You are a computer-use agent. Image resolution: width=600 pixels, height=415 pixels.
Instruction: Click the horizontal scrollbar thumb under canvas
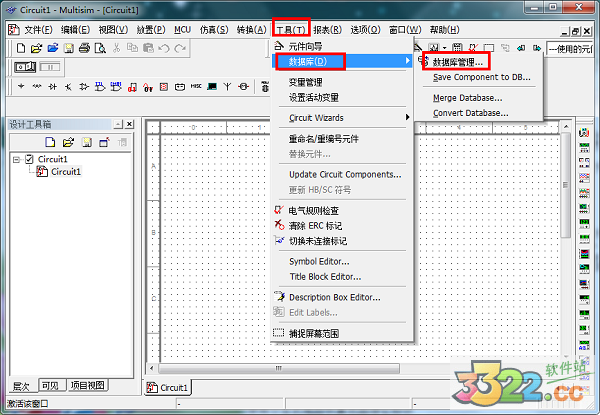point(279,368)
